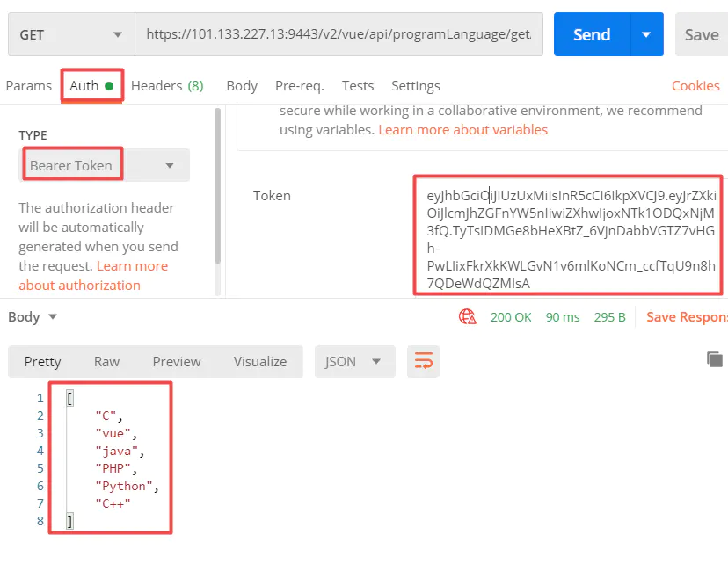Click the Save button
728x564 pixels.
(702, 34)
